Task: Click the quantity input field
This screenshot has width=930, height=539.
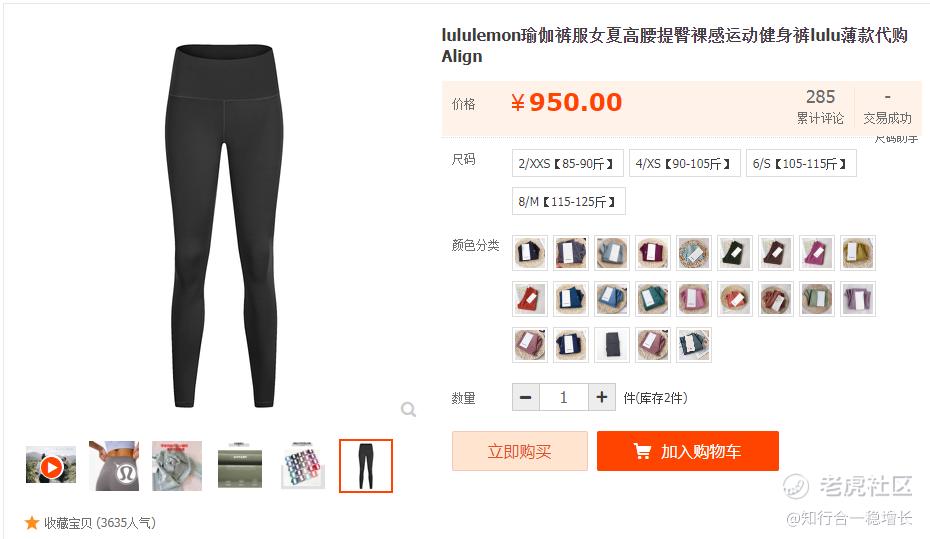Action: (x=563, y=397)
